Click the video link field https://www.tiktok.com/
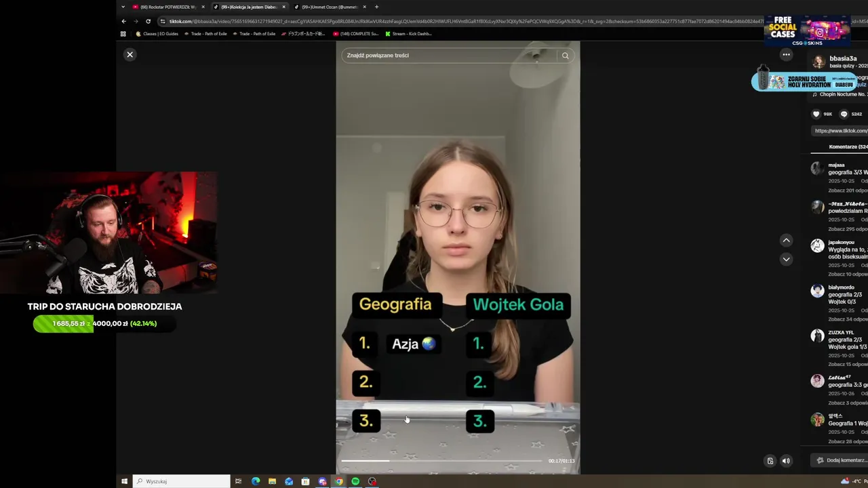This screenshot has height=488, width=868. [840, 131]
